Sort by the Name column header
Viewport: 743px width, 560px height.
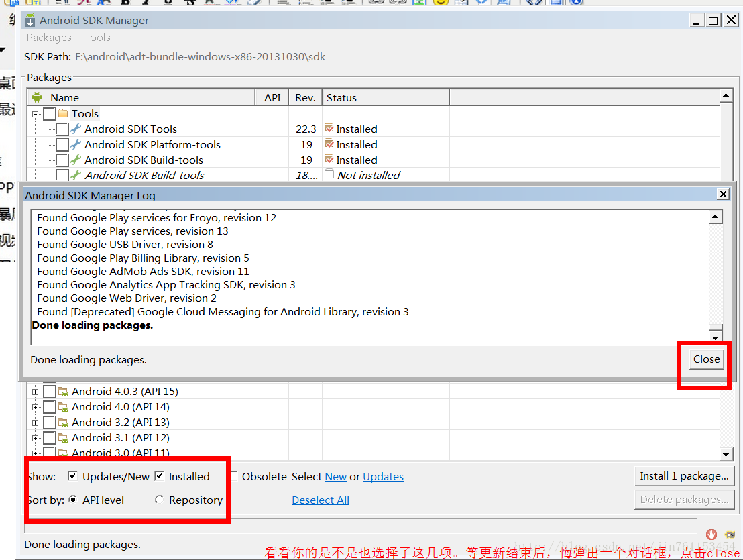(x=141, y=97)
